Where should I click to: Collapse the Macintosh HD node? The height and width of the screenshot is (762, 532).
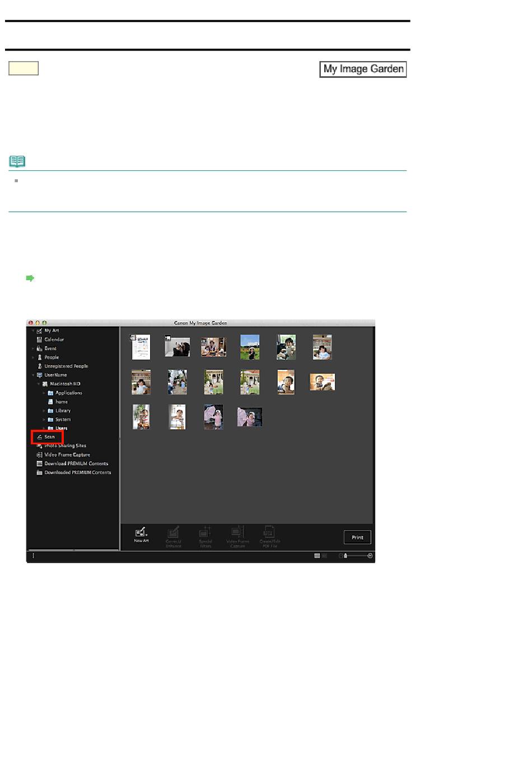pos(38,384)
